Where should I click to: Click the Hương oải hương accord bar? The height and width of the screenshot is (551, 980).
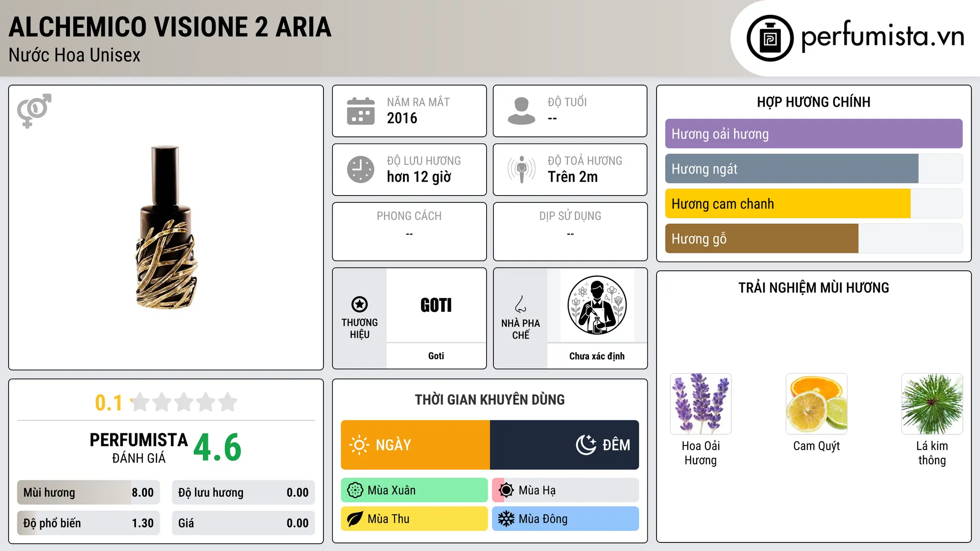[x=814, y=134]
